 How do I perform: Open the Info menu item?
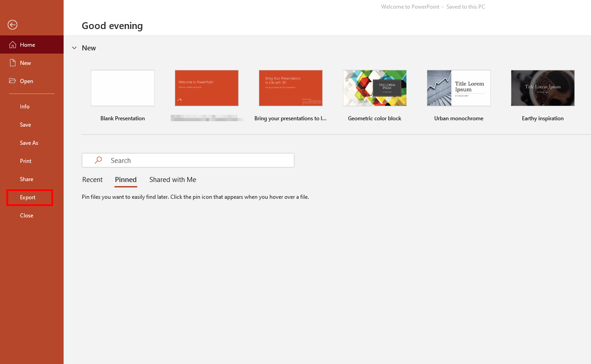coord(25,107)
